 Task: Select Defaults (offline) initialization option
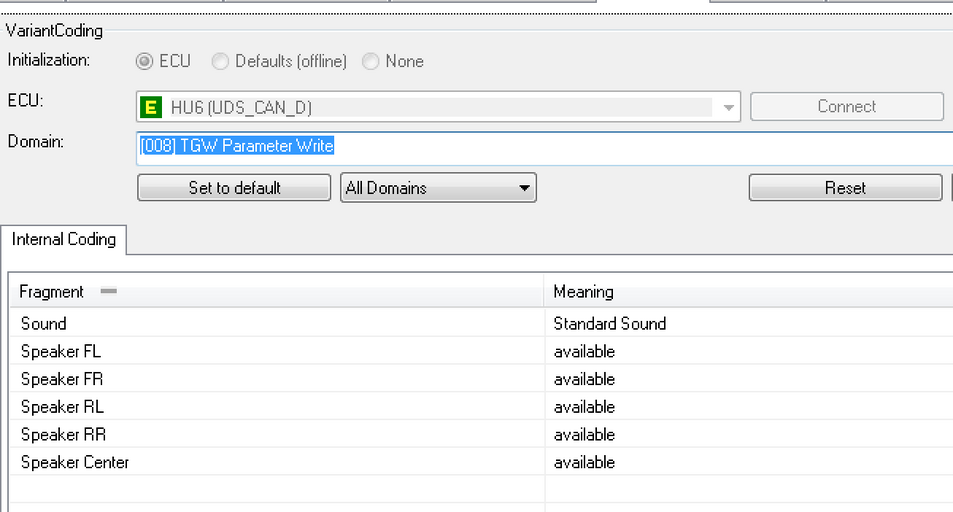[x=220, y=61]
